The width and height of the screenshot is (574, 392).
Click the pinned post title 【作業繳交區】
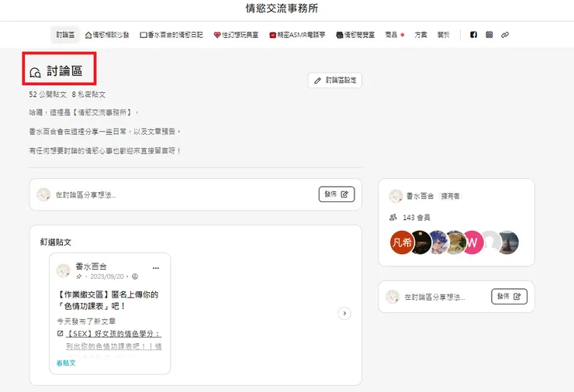click(108, 300)
